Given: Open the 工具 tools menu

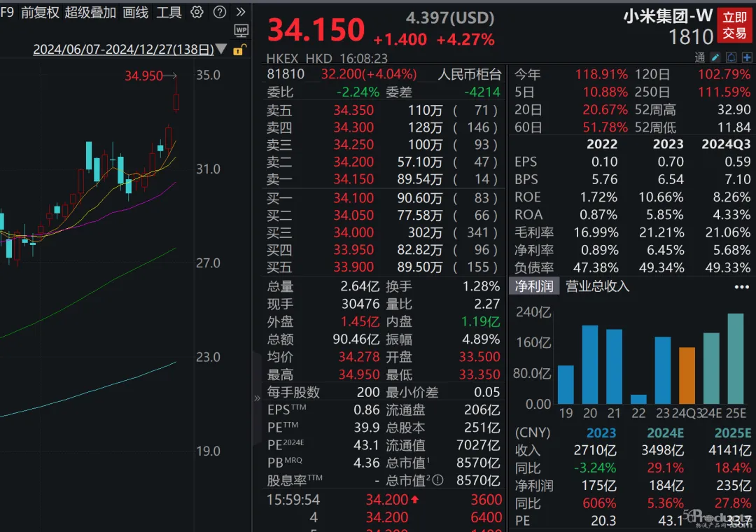Looking at the screenshot, I should (x=169, y=12).
